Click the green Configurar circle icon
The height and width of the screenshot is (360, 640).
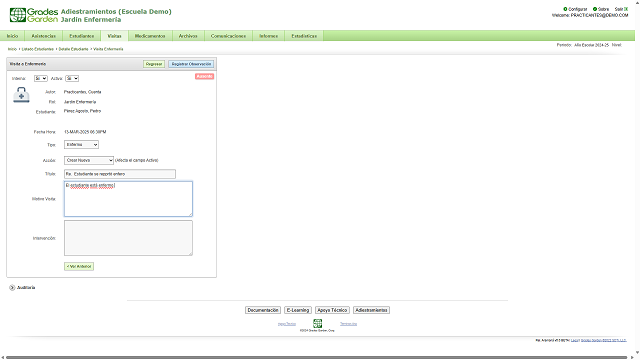click(565, 9)
